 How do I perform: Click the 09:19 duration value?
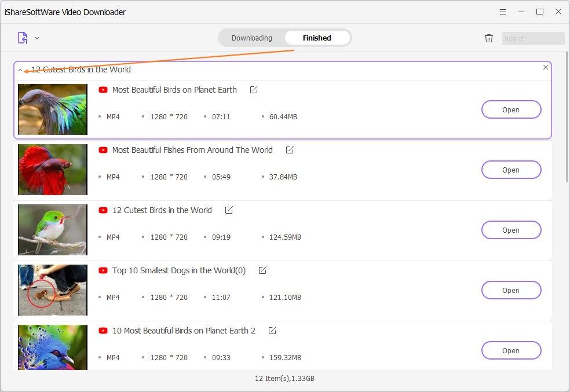(x=221, y=237)
